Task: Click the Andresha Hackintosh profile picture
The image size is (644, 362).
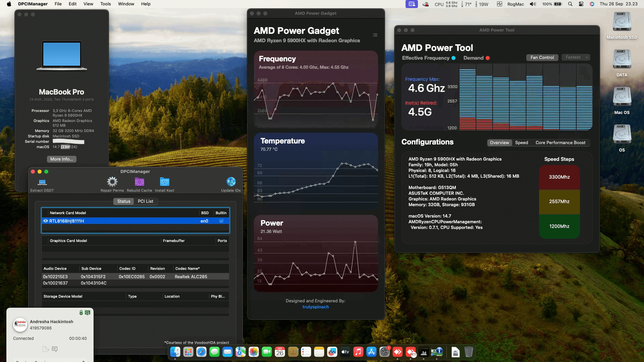Action: pos(20,324)
